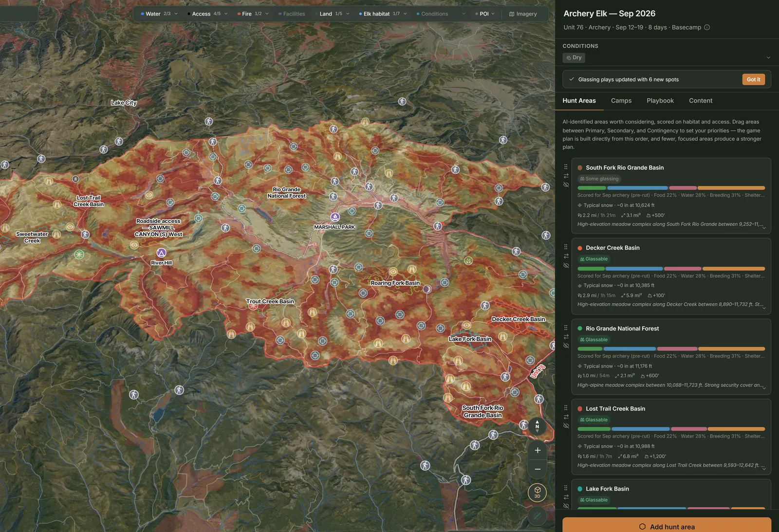Open the Imagery map options
779x532 pixels.
[x=523, y=14]
